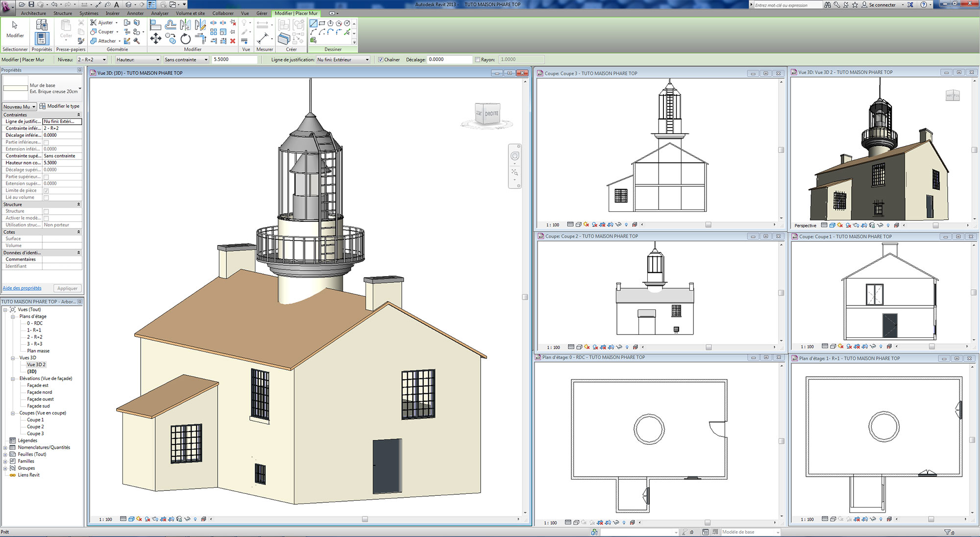This screenshot has height=537, width=980.
Task: Select Façade nord in project browser
Action: click(x=39, y=392)
